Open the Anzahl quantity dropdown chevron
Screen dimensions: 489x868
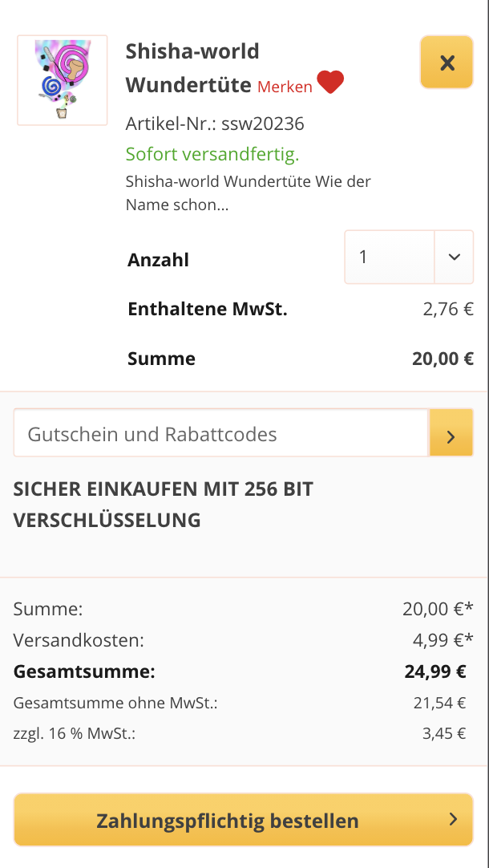pos(454,257)
